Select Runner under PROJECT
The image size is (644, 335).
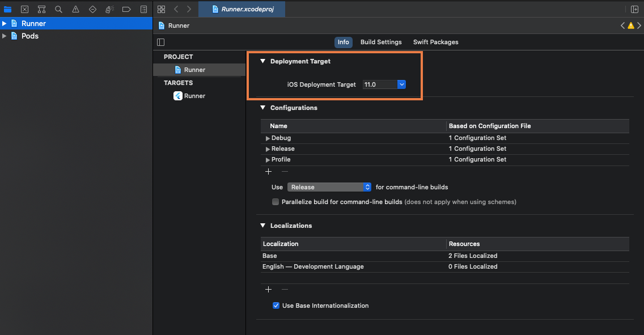pyautogui.click(x=199, y=70)
